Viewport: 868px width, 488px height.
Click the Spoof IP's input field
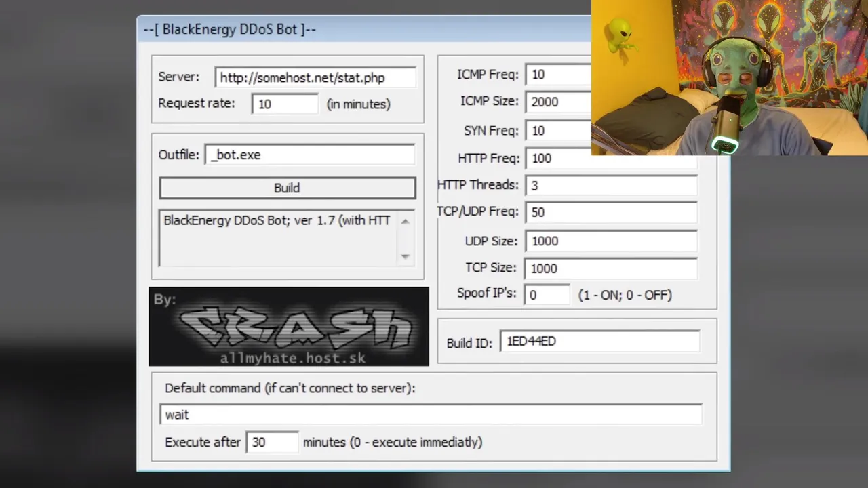547,295
